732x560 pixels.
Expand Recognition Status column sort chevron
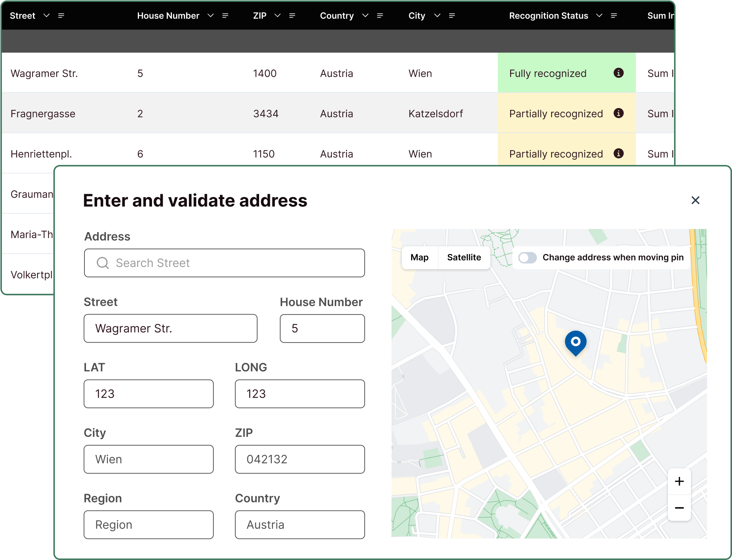(x=599, y=16)
